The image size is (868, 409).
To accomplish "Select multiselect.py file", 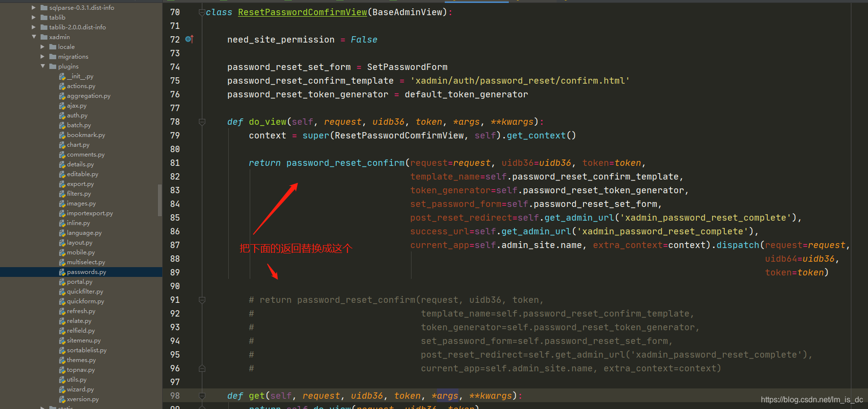I will click(x=86, y=262).
